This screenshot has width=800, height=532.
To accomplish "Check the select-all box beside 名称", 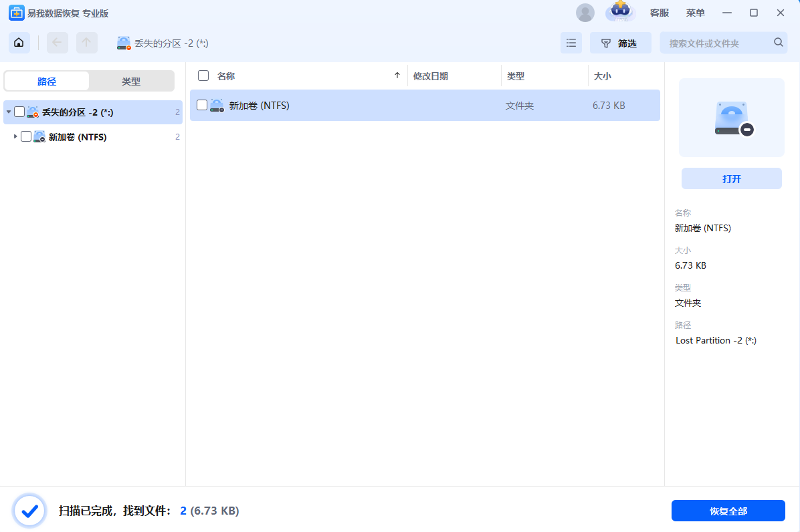I will click(x=203, y=76).
